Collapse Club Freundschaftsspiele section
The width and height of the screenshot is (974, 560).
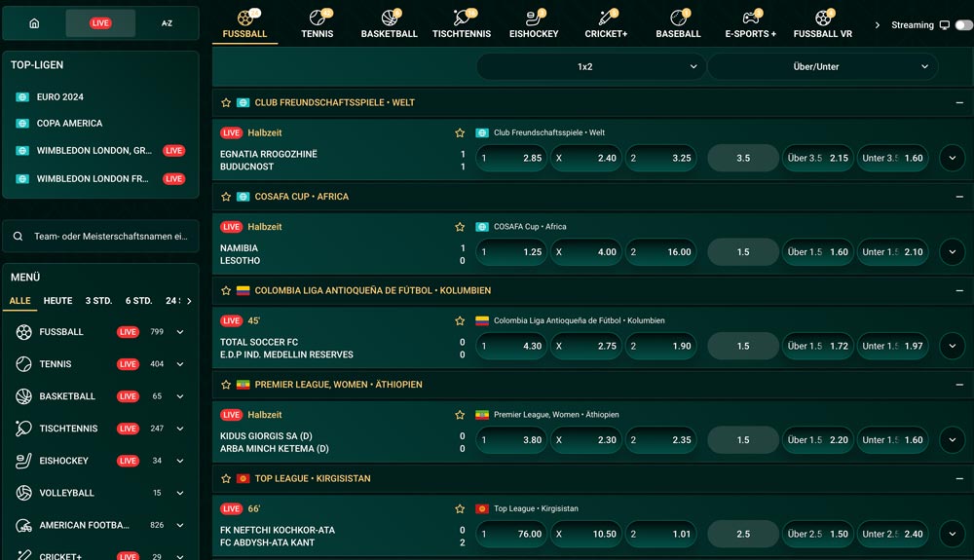(959, 102)
